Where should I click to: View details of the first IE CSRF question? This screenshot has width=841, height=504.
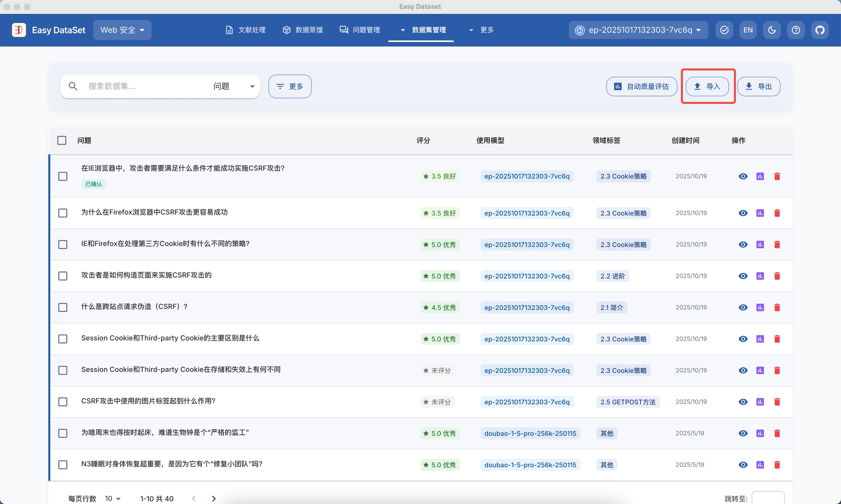coord(743,177)
